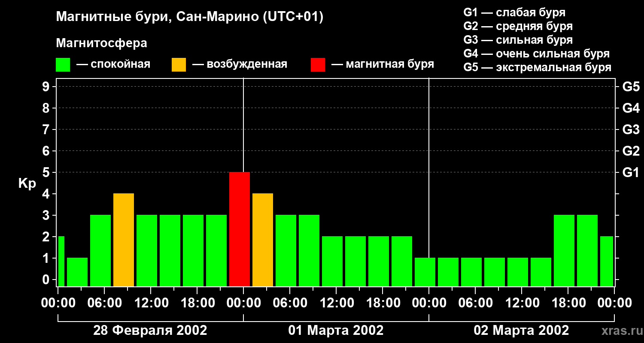Select the orange bar on 28 Февраля
Viewport: 644px width, 343px height.
(x=124, y=240)
